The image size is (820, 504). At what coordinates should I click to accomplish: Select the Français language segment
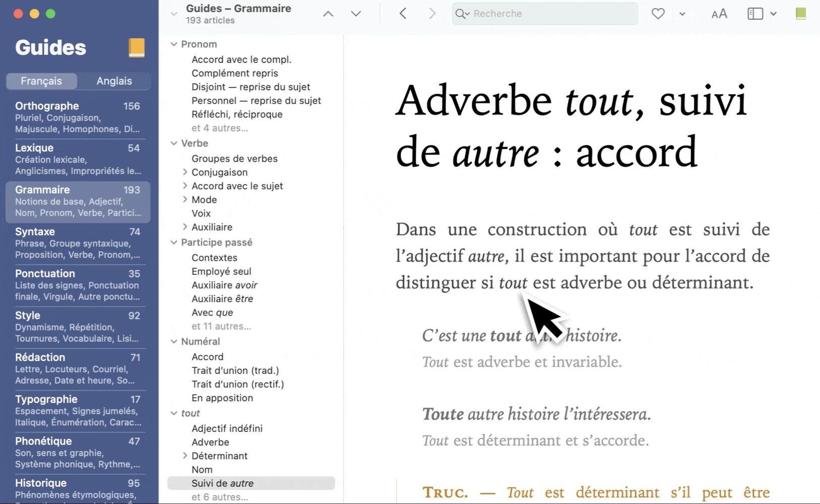point(41,81)
